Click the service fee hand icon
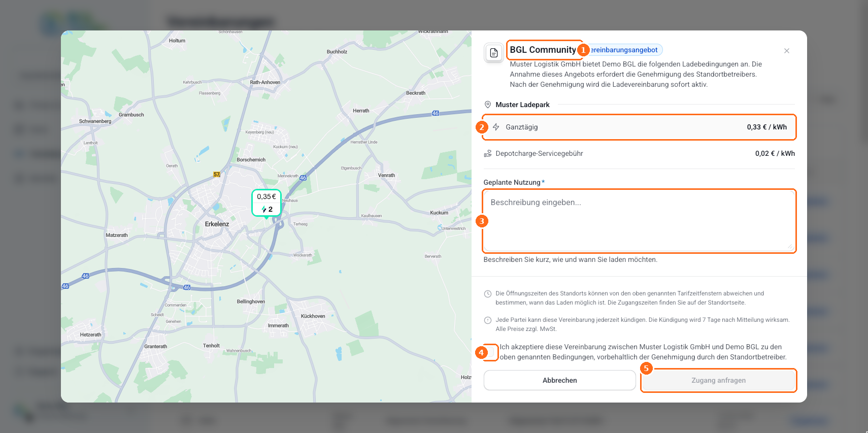The image size is (868, 433). pyautogui.click(x=488, y=153)
